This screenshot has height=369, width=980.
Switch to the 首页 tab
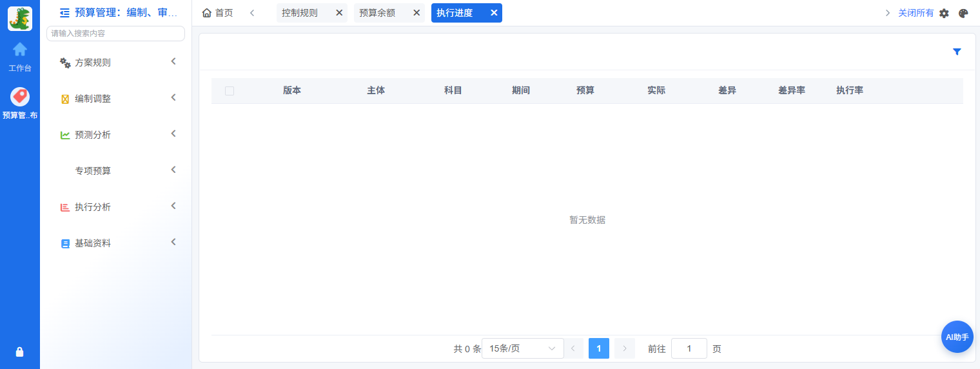218,13
